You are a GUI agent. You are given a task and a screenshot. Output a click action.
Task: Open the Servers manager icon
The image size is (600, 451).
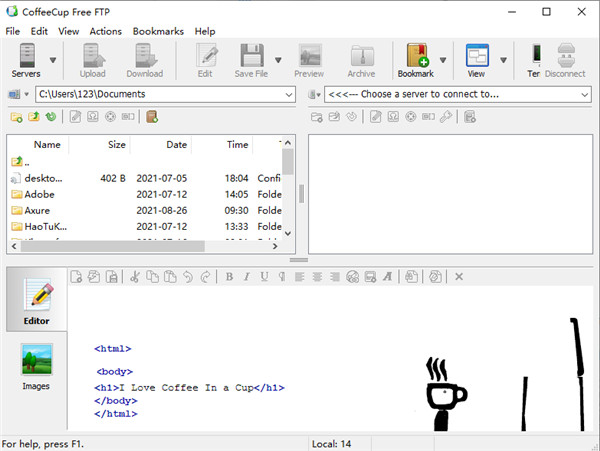27,55
